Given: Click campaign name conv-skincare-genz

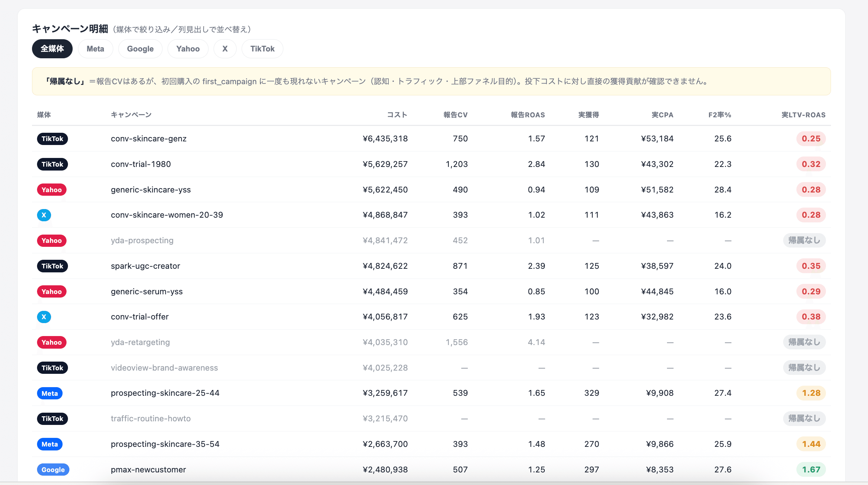Looking at the screenshot, I should (x=149, y=139).
